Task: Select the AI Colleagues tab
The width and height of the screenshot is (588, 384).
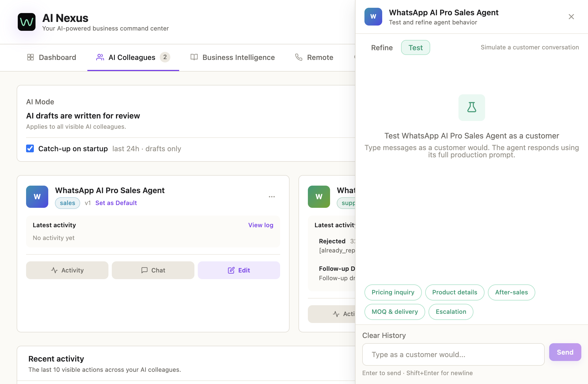Action: [x=133, y=57]
